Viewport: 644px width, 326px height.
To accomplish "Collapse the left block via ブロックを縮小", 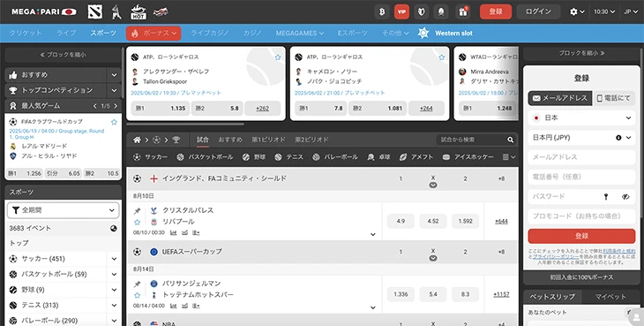I will [x=63, y=55].
